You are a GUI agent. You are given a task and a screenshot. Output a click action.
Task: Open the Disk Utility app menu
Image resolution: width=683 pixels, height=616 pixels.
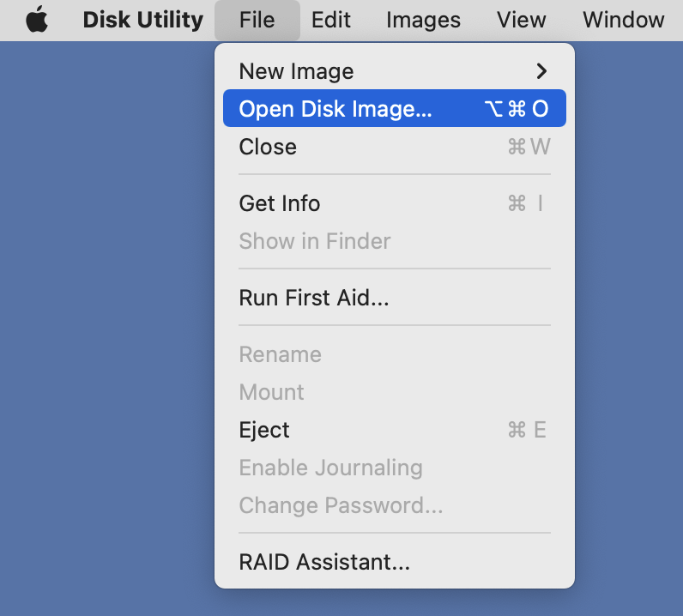pos(143,20)
